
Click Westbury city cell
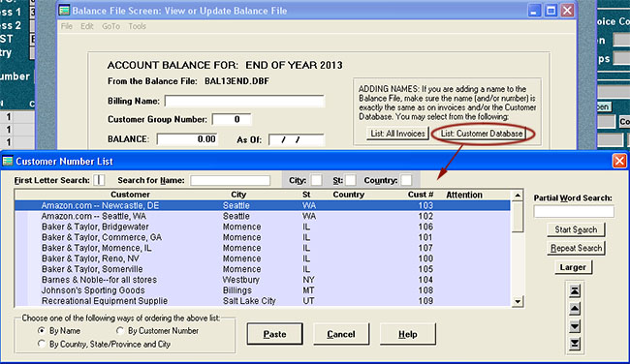pos(241,280)
